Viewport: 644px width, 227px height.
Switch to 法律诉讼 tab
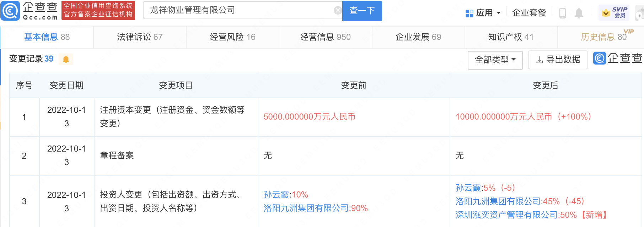pos(140,37)
